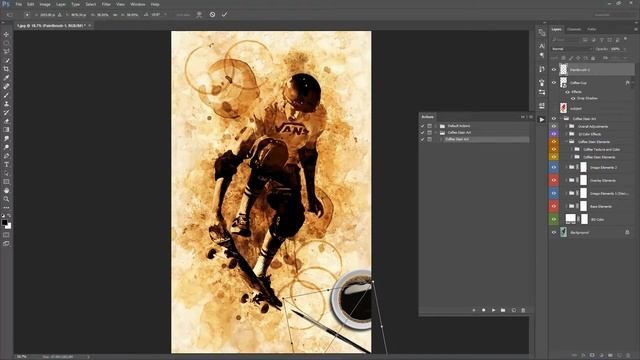Select the Brush tool
This screenshot has height=360, width=640.
(6, 95)
